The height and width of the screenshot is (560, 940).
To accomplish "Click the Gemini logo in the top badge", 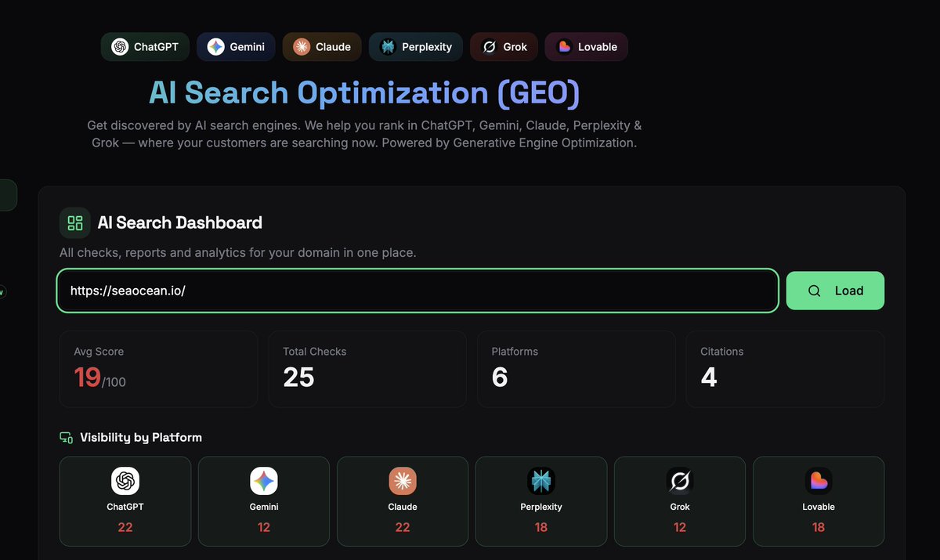I will coord(215,47).
